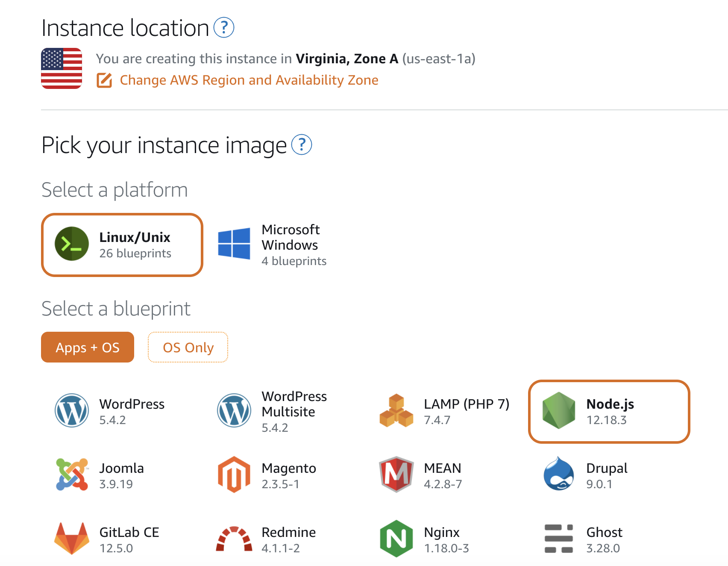Switch to the OS Only tab
The image size is (728, 566).
click(188, 347)
